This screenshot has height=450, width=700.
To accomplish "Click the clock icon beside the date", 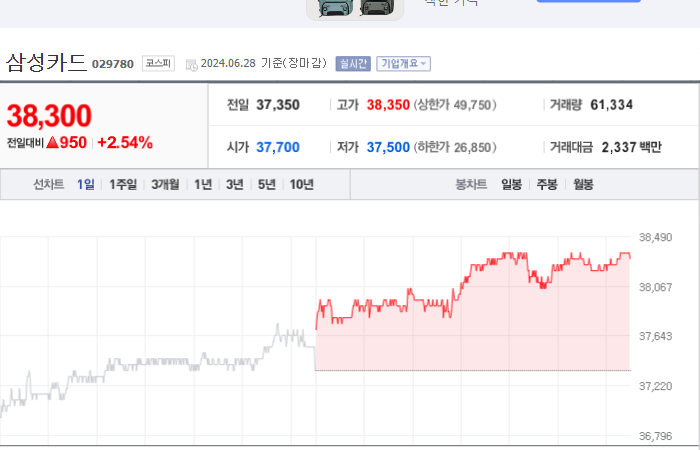I will click(192, 65).
